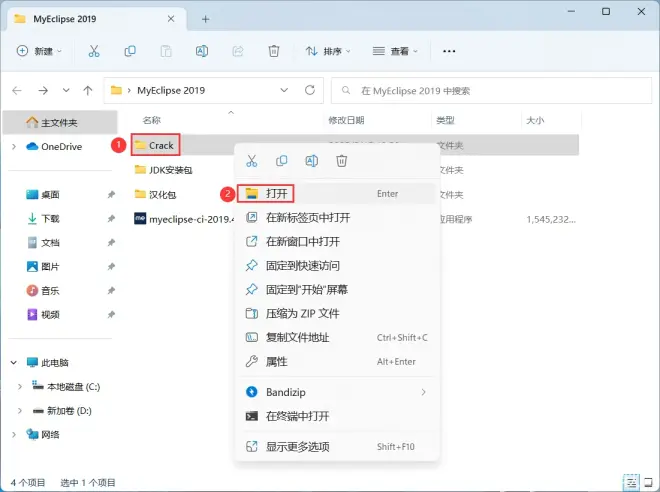The height and width of the screenshot is (492, 660).
Task: Pin icon next to 下载
Action: 111,218
